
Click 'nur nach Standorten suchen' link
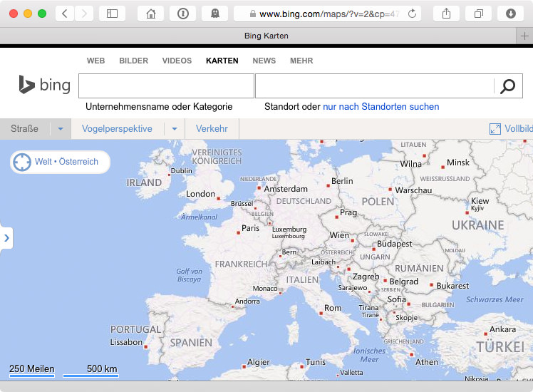tap(381, 107)
